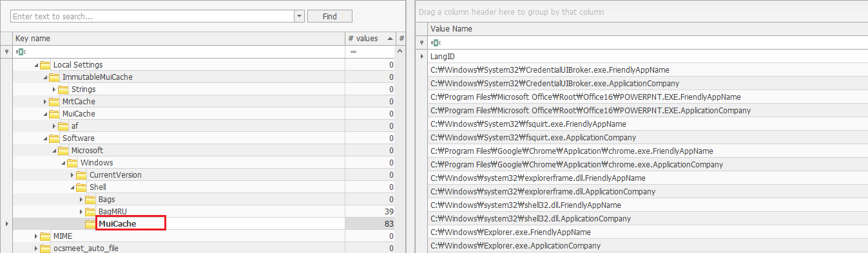Click the 83 values cell for MuiCache

tap(371, 224)
